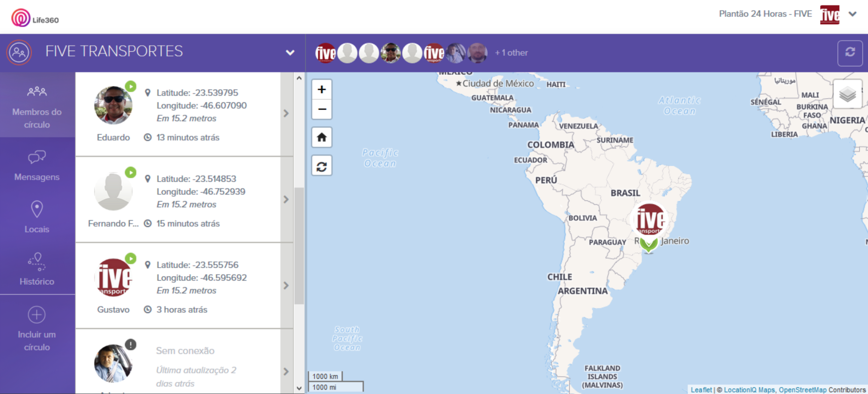The height and width of the screenshot is (394, 868).
Task: Click the offline warning badge on last member
Action: click(x=131, y=344)
